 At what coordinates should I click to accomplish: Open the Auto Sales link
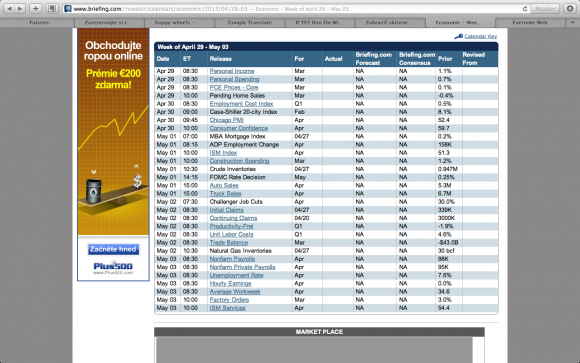[x=224, y=185]
